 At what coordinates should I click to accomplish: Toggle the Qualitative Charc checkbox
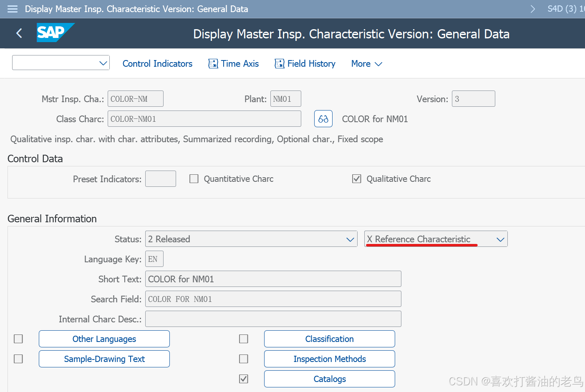pos(357,178)
